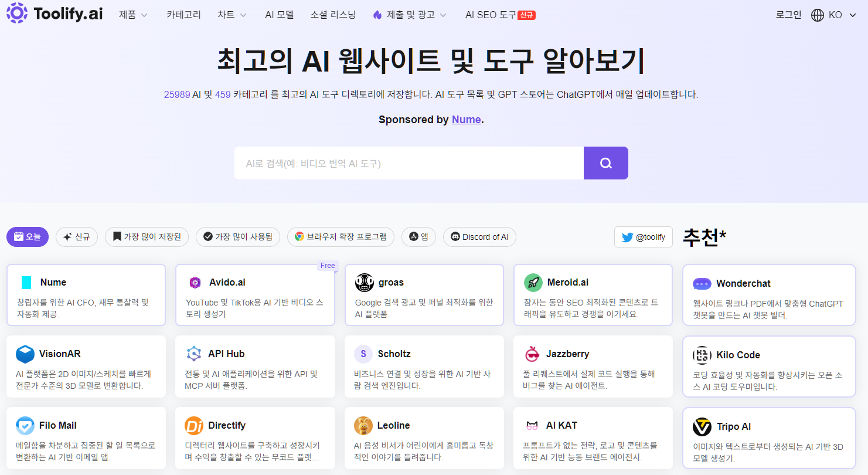Click the API Hub logo
This screenshot has height=475, width=868.
[x=194, y=354]
